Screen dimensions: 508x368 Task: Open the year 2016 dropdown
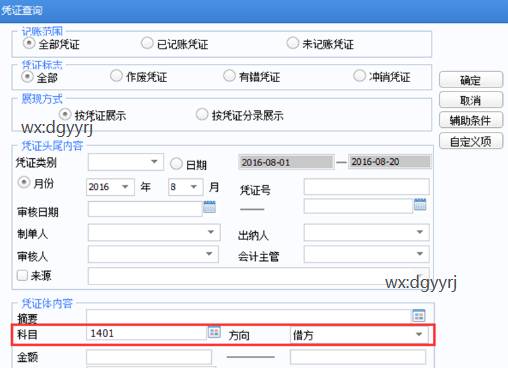[x=125, y=187]
